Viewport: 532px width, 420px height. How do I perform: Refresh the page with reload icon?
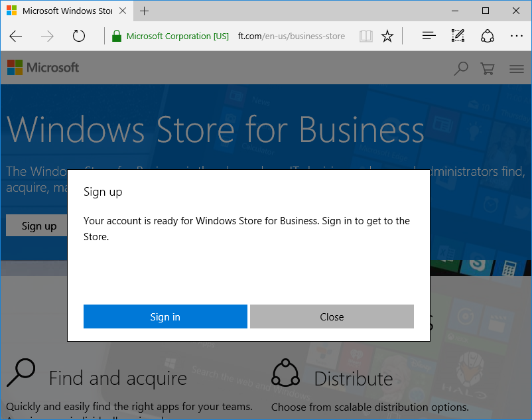[79, 36]
